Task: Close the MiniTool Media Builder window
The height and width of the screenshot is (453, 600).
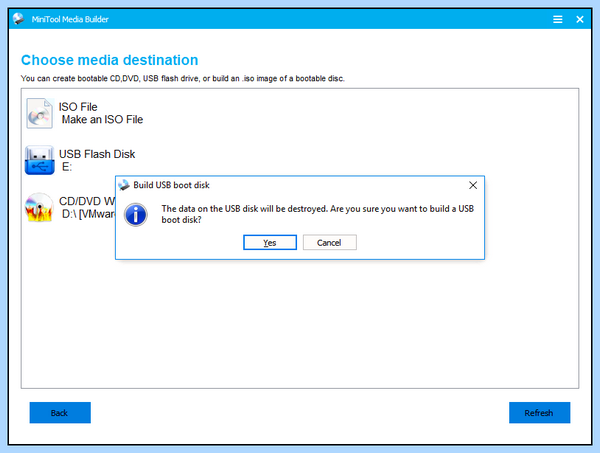Action: [x=580, y=19]
